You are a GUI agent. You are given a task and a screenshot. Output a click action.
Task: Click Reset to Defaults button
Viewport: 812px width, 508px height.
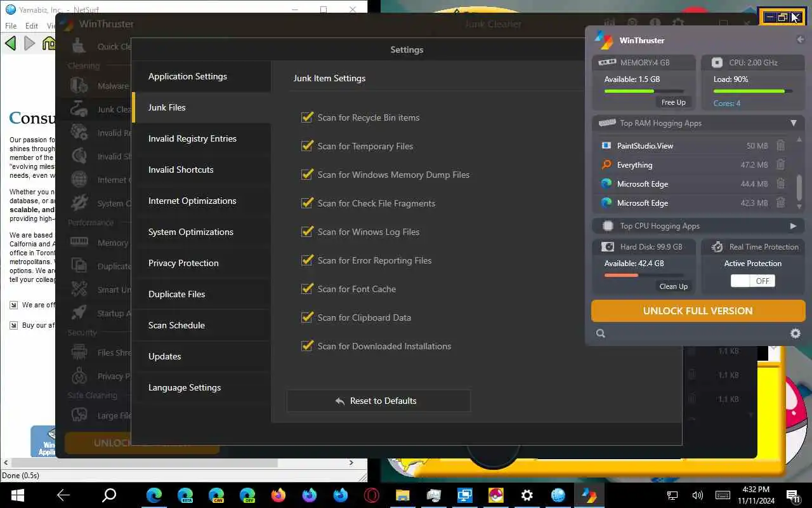pyautogui.click(x=379, y=401)
